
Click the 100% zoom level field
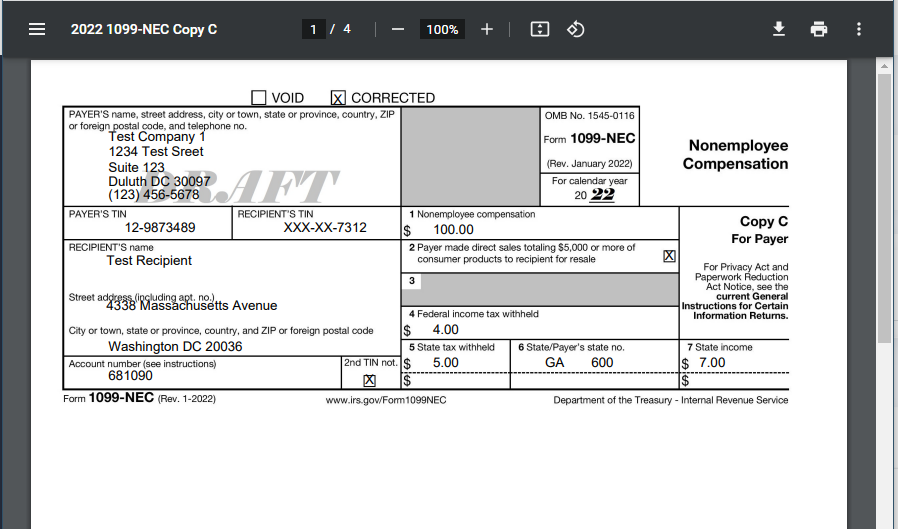(442, 29)
